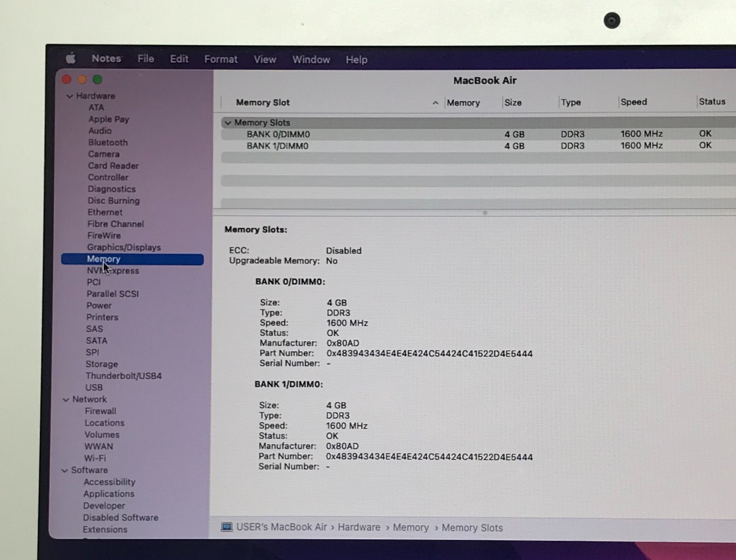The height and width of the screenshot is (560, 736).
Task: Select Disc Burning in the sidebar
Action: 114,201
